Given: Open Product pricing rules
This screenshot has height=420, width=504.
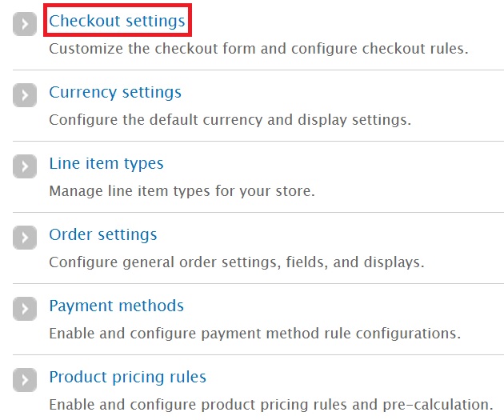Looking at the screenshot, I should point(128,377).
